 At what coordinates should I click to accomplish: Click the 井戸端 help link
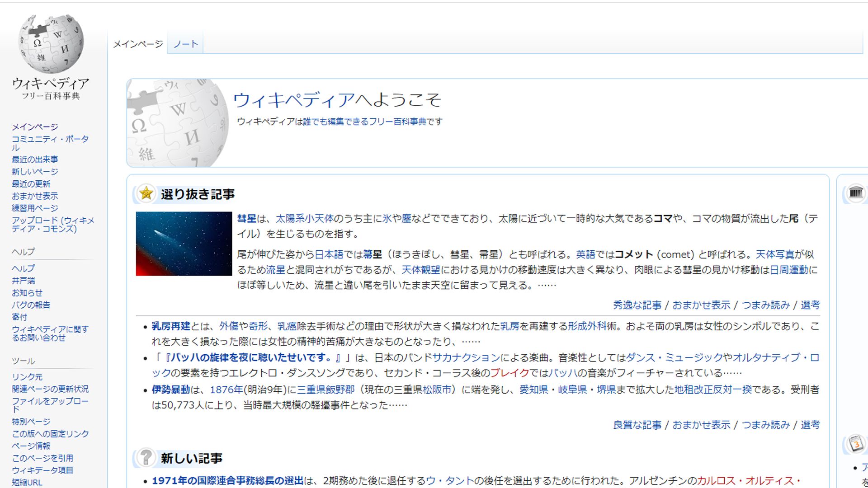click(x=24, y=281)
